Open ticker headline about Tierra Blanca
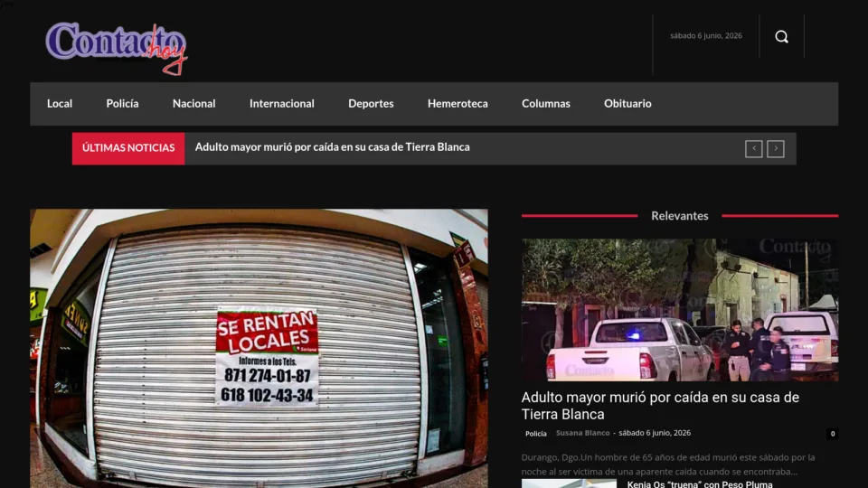This screenshot has height=488, width=868. tap(332, 147)
